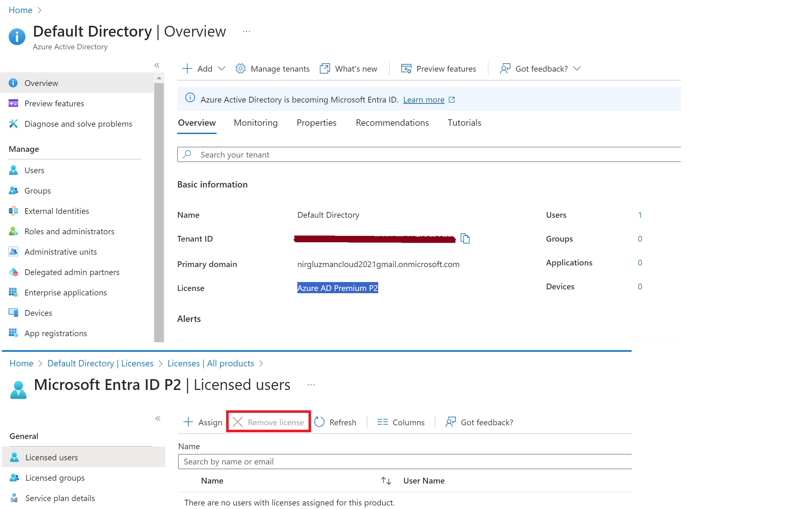The width and height of the screenshot is (812, 509).
Task: Search by name or email input field
Action: click(406, 462)
